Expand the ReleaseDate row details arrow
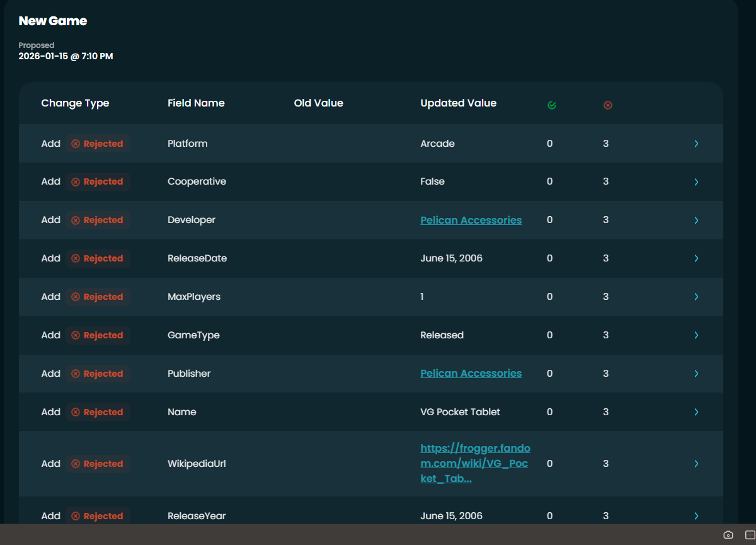The image size is (756, 545). point(696,258)
